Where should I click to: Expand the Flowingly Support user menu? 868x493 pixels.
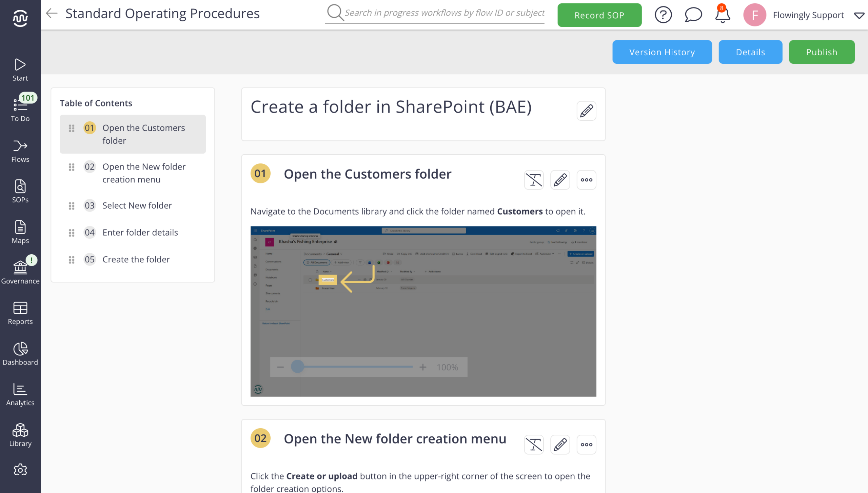click(x=859, y=15)
